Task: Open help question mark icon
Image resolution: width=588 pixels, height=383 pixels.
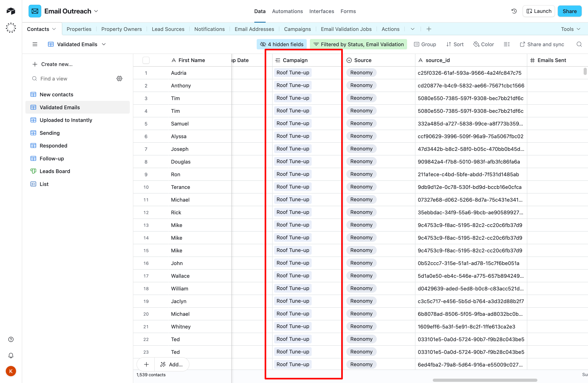Action: click(11, 339)
